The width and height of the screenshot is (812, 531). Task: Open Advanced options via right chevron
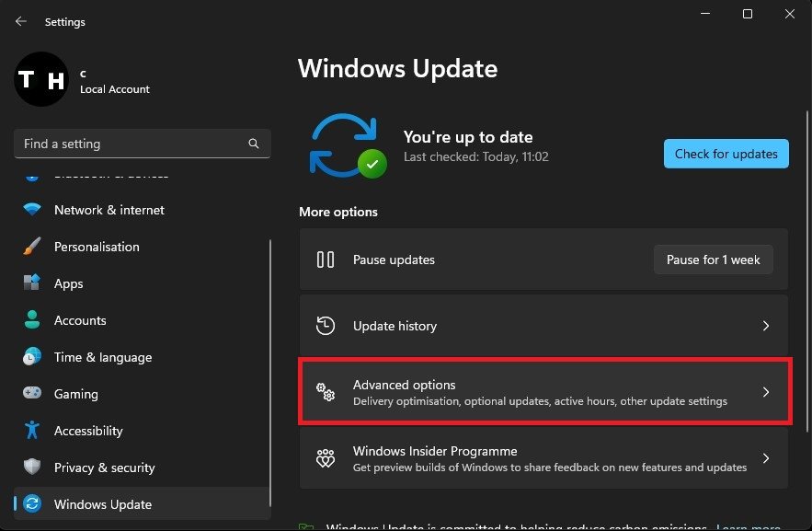tap(765, 392)
